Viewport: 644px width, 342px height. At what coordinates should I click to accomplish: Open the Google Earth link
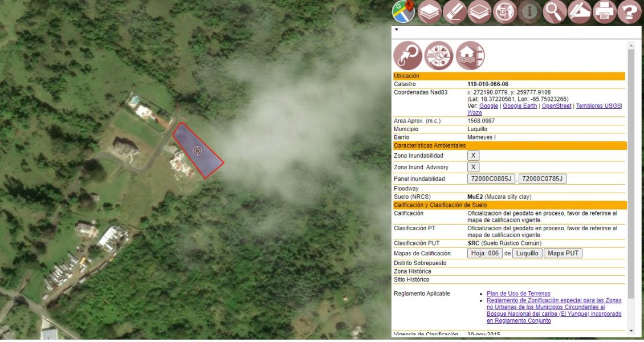520,106
